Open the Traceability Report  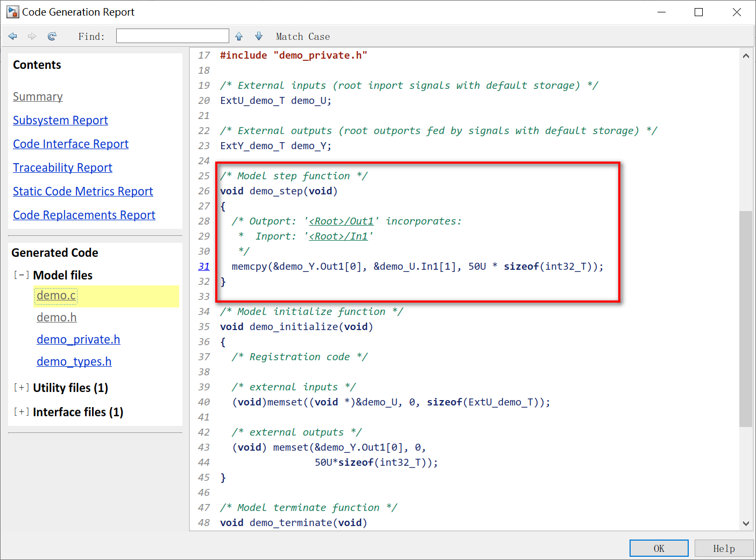point(62,168)
